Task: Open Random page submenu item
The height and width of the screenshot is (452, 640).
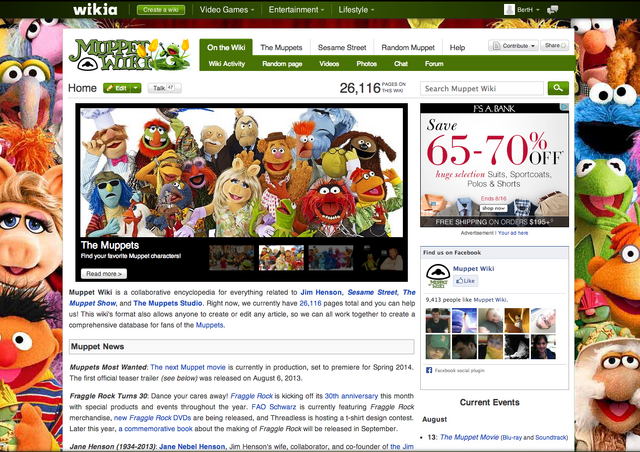Action: click(x=282, y=64)
